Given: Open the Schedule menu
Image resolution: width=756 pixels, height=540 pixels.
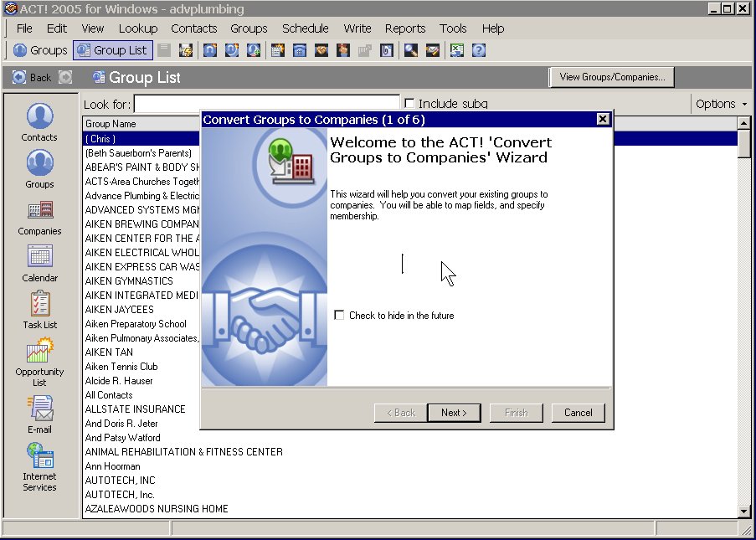Looking at the screenshot, I should point(306,28).
